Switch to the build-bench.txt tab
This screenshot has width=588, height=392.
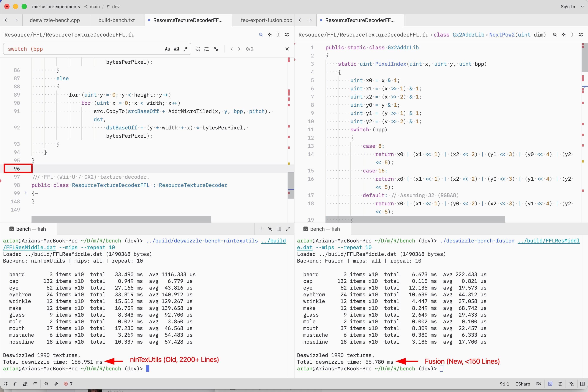117,20
